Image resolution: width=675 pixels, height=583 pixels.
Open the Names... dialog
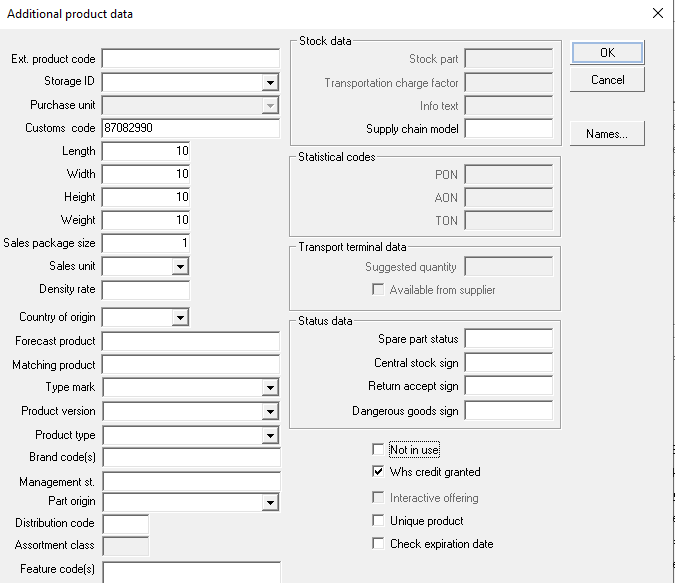click(x=607, y=134)
